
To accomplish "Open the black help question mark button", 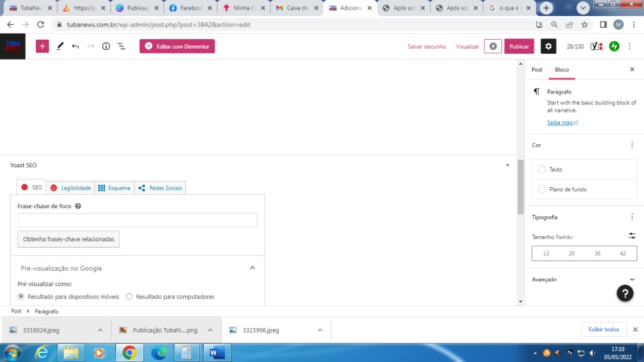I will (x=625, y=293).
